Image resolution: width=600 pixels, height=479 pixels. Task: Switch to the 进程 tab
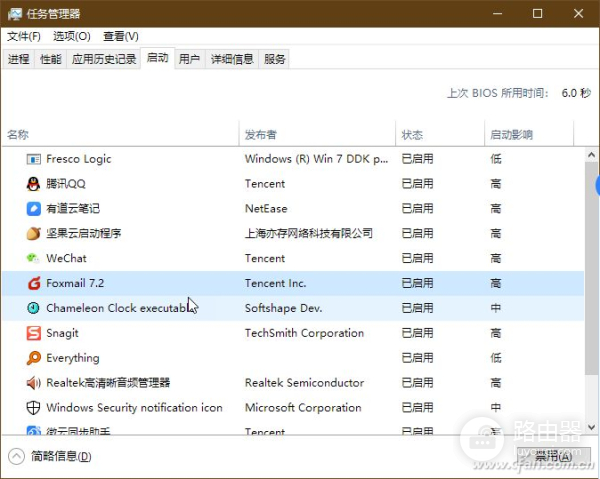click(18, 59)
